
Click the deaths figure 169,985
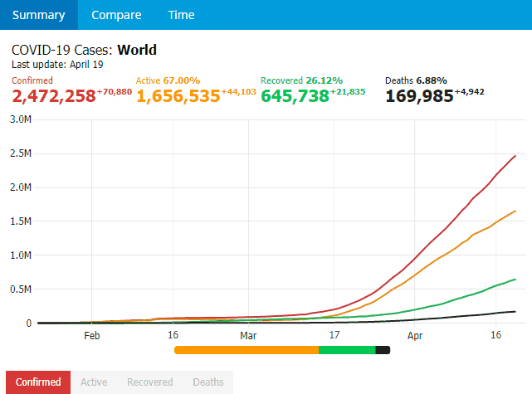(419, 96)
